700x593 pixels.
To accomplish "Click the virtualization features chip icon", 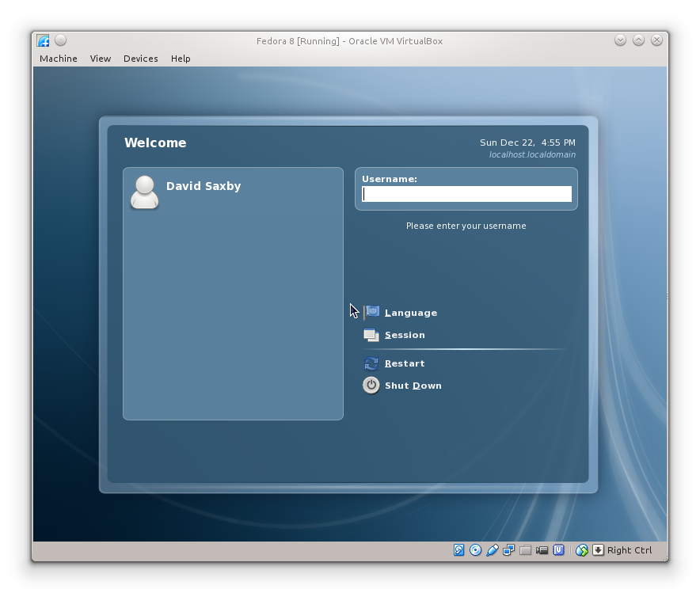I will pos(559,550).
